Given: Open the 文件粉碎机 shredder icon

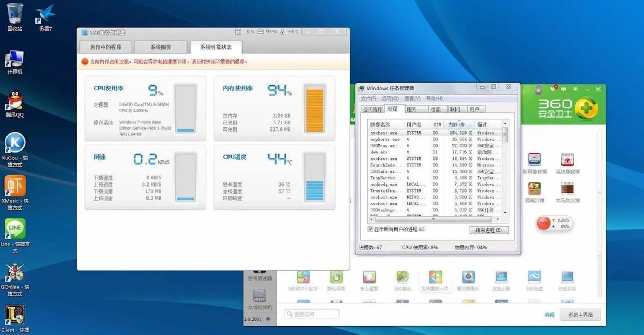Looking at the screenshot, I should coord(260,296).
